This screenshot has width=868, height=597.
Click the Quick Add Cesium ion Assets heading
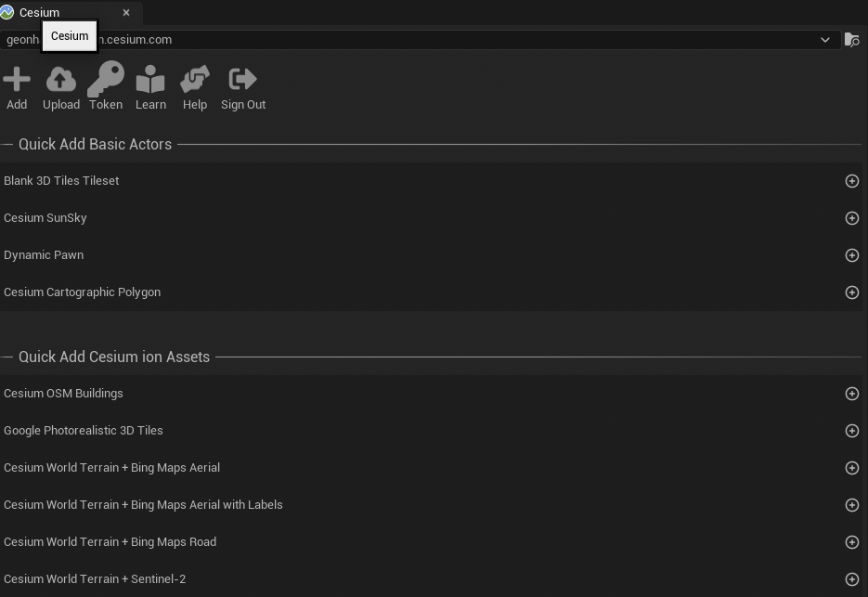tap(114, 357)
